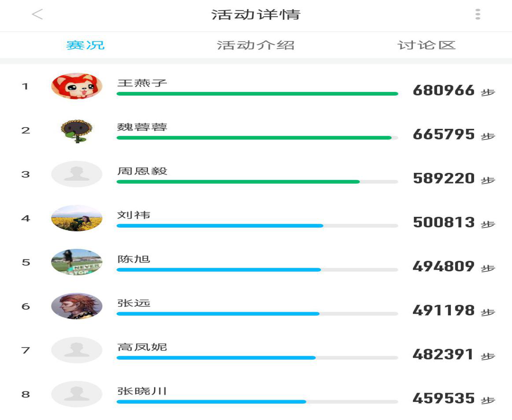Viewport: 512px width, 420px height.
Task: Open 王燕子's name in the ranking
Action: tap(142, 83)
